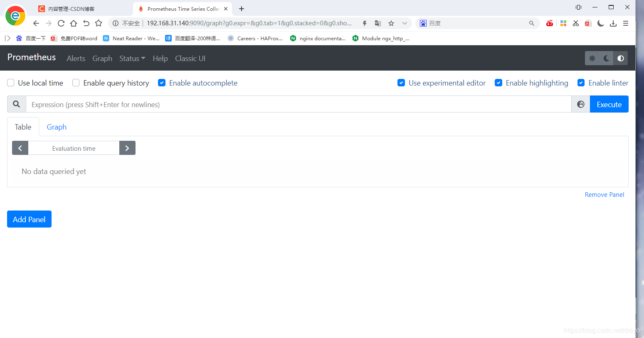Click Add Panel button
644x338 pixels.
pyautogui.click(x=29, y=219)
